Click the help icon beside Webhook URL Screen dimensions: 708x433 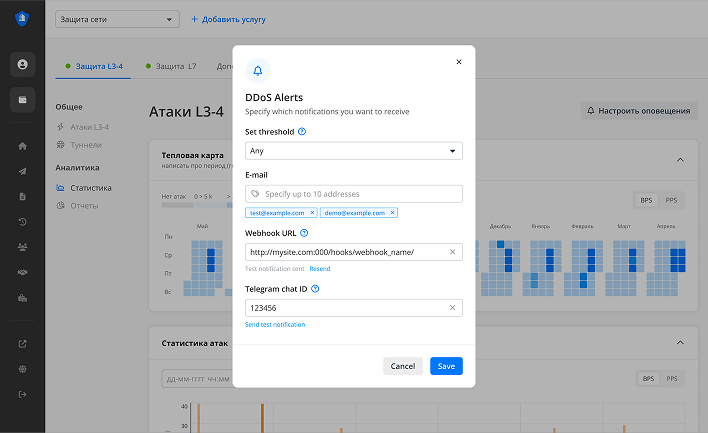303,232
